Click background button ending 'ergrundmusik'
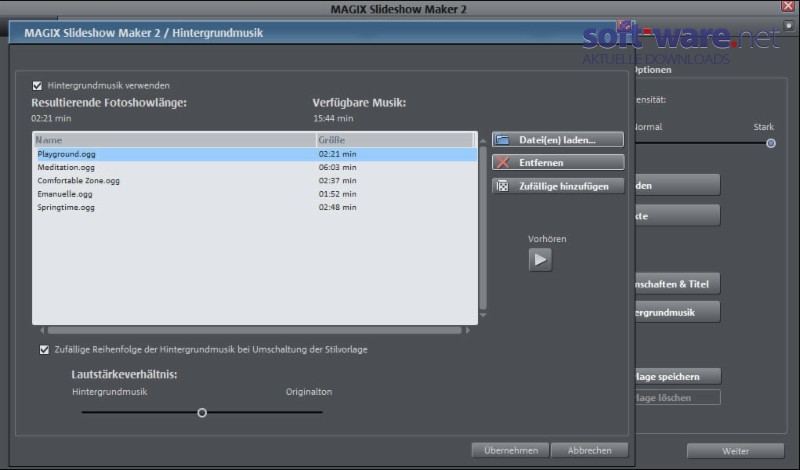 [678, 312]
